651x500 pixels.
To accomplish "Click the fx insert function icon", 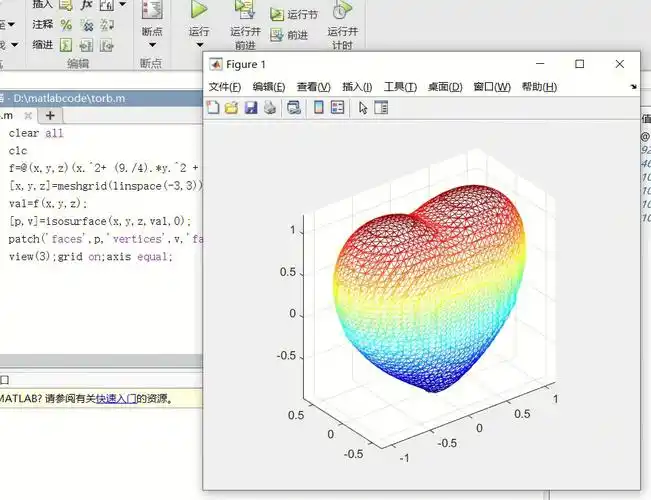I will pos(86,5).
